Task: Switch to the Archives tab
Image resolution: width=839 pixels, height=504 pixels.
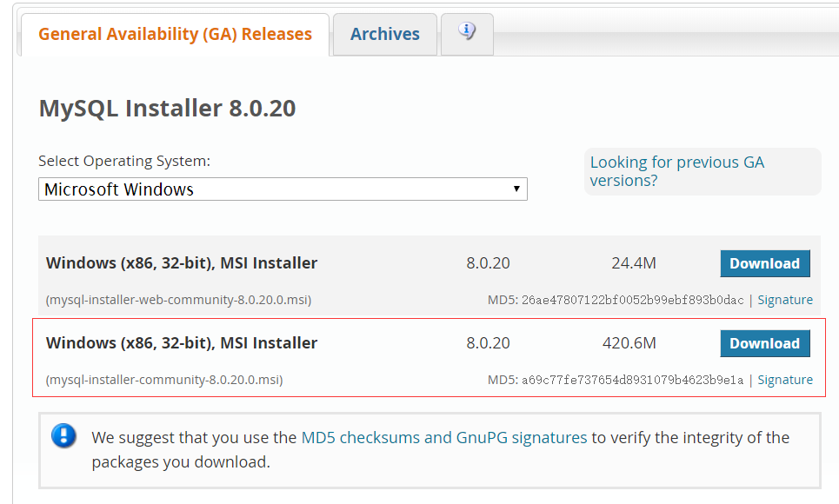Action: [384, 34]
